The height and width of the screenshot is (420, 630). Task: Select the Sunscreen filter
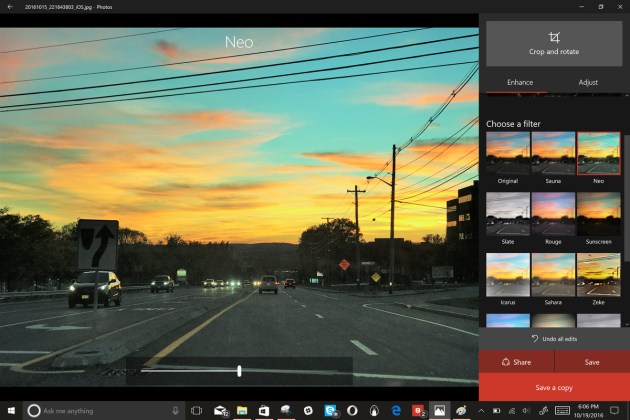click(598, 214)
